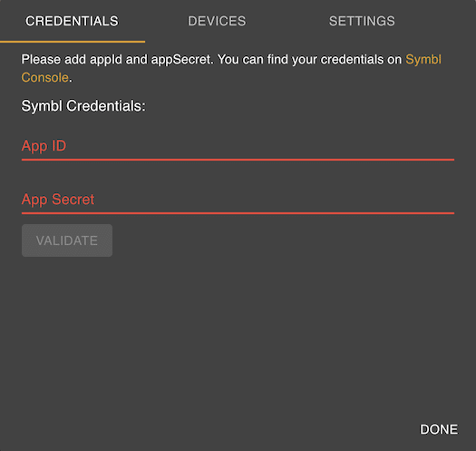The width and height of the screenshot is (476, 451).
Task: Open the Settings tab
Action: tap(362, 21)
